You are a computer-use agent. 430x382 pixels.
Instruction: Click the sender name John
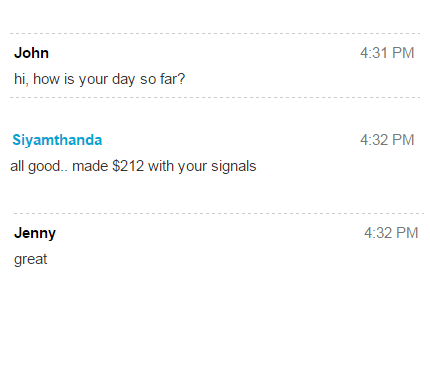(x=31, y=53)
